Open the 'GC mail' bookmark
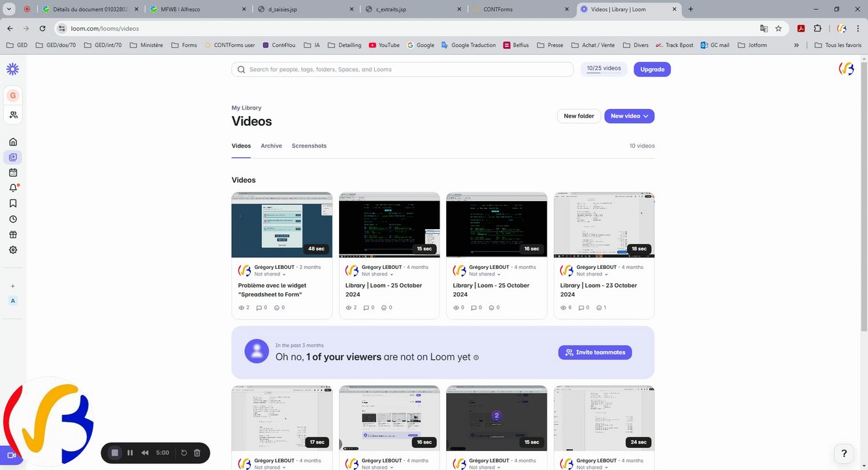 coord(715,45)
